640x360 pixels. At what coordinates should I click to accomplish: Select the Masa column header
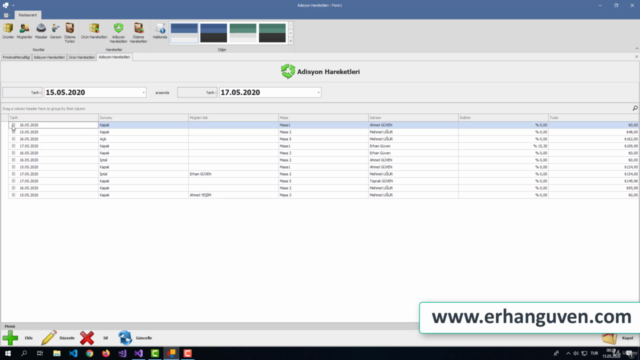click(323, 118)
